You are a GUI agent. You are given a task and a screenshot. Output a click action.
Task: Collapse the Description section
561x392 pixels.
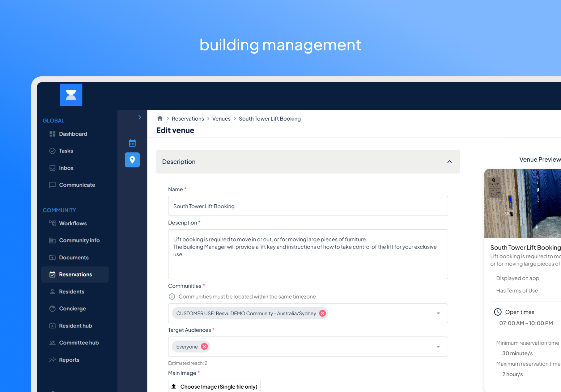pyautogui.click(x=449, y=162)
